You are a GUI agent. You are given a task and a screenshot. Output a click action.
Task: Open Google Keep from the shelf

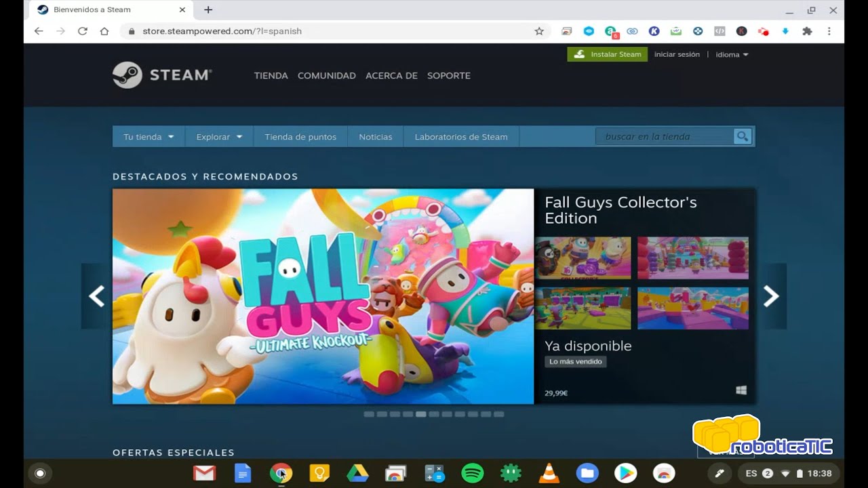(319, 473)
